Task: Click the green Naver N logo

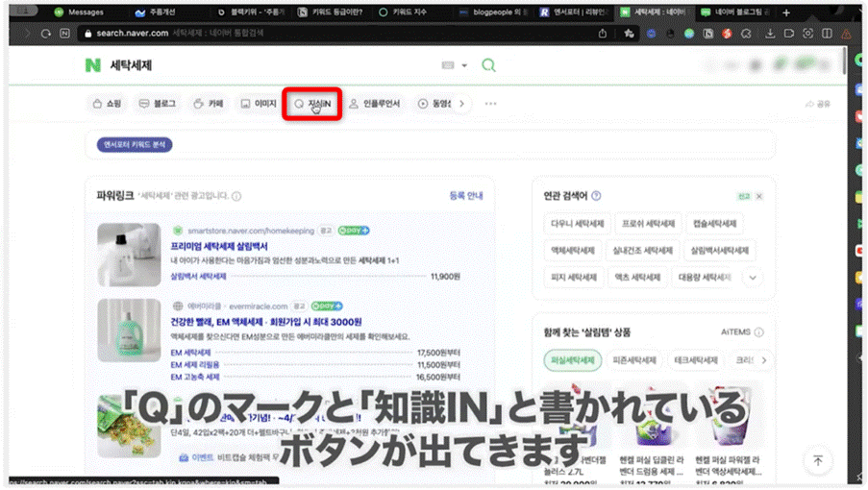Action: [92, 65]
